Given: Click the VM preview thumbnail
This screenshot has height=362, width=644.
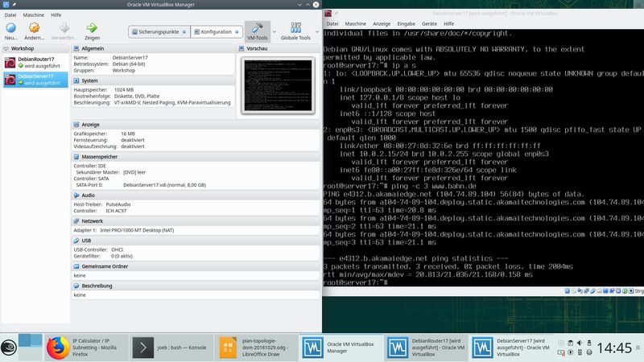Looking at the screenshot, I should click(278, 85).
